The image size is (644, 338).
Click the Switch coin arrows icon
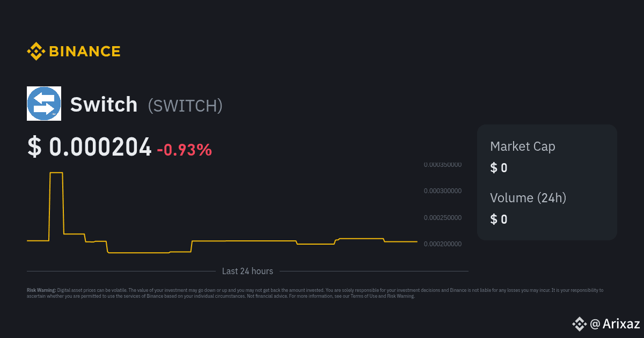point(44,104)
